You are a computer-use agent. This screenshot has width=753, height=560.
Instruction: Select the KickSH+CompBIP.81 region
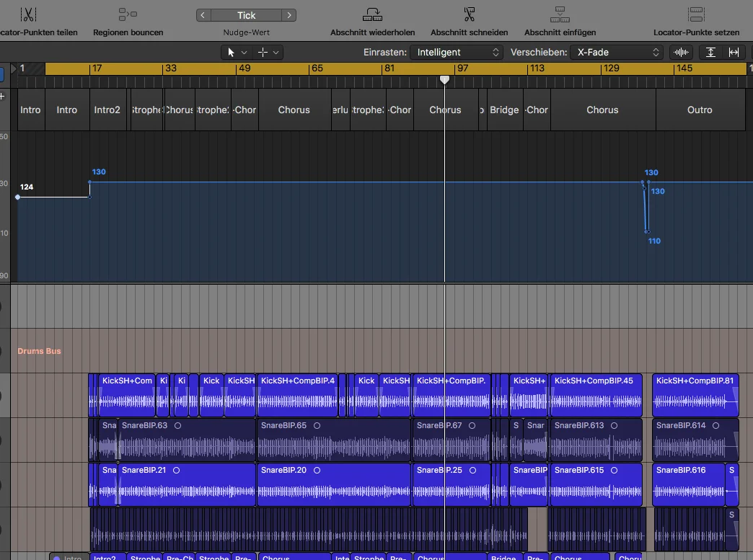695,396
